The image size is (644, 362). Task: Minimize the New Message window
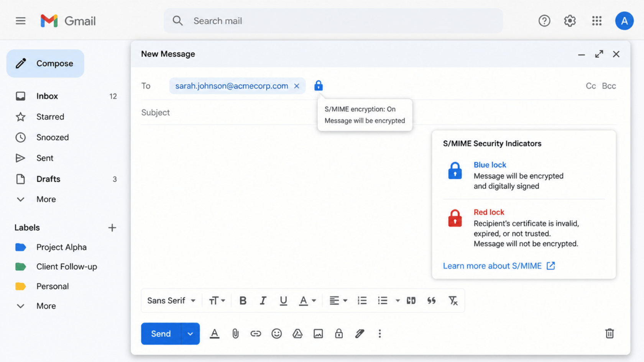pos(581,54)
